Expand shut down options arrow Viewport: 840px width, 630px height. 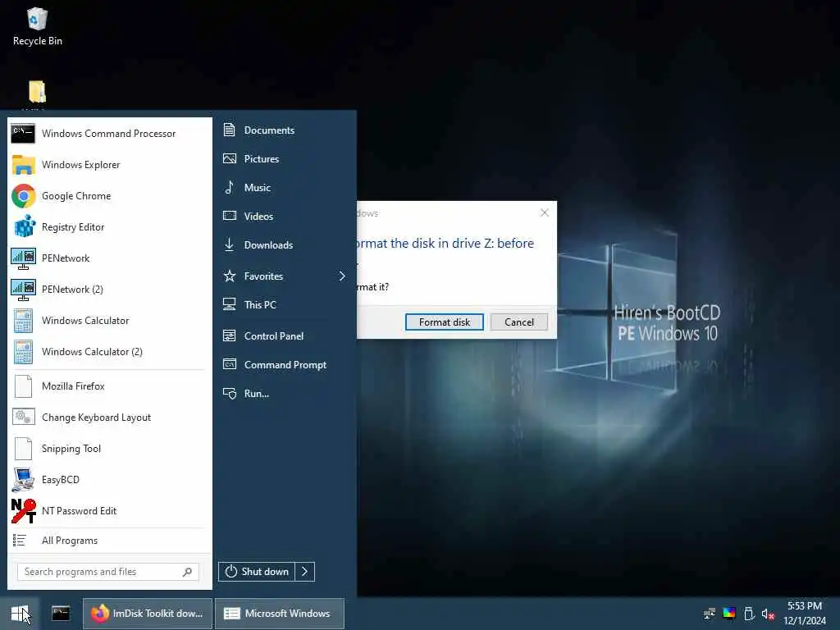pyautogui.click(x=305, y=572)
